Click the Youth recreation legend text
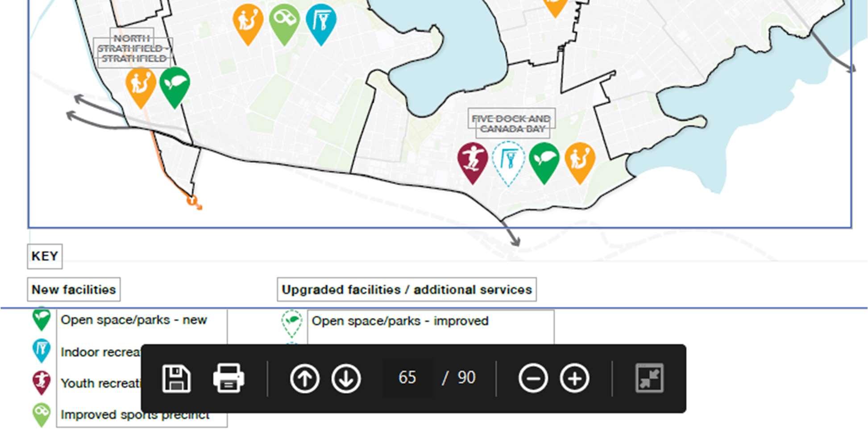Image resolution: width=868 pixels, height=436 pixels. click(101, 383)
